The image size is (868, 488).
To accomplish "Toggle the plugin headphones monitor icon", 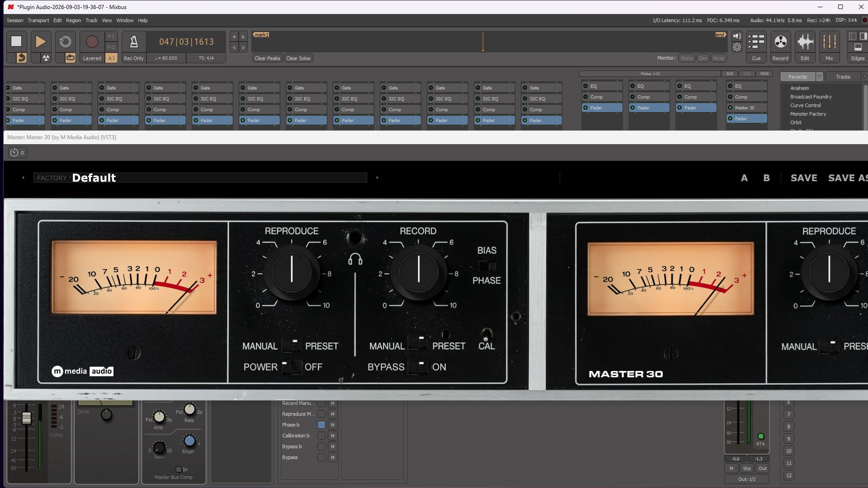I will click(x=355, y=259).
